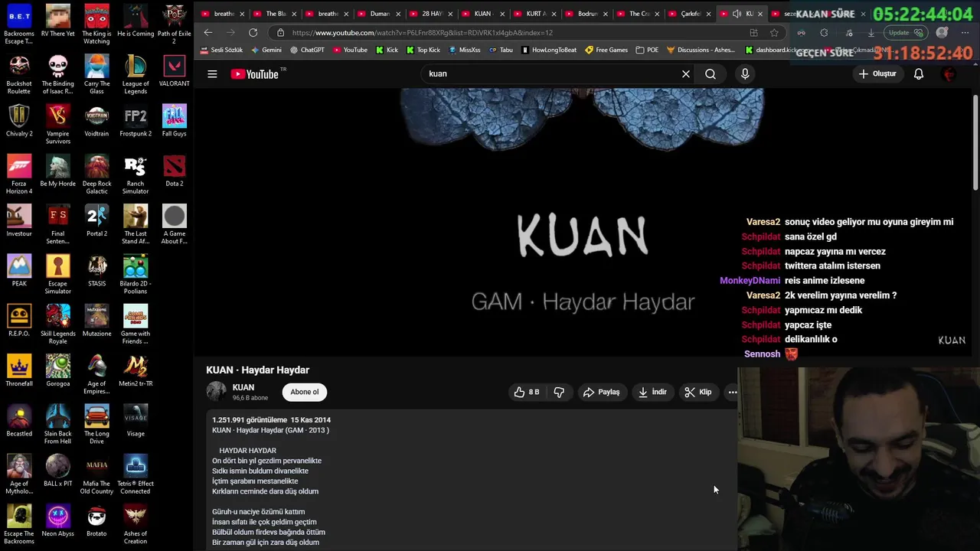980x551 pixels.
Task: Launch Fall Guys desktop shortcut
Action: tap(175, 121)
